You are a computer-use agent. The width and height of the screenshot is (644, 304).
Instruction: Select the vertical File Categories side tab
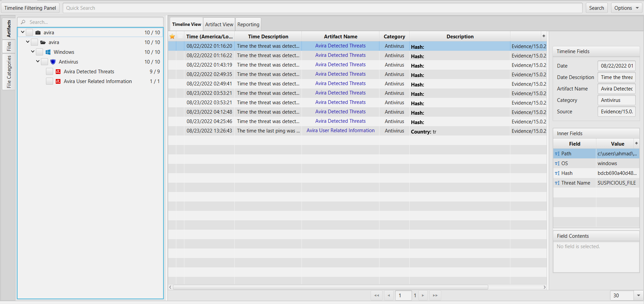point(9,72)
